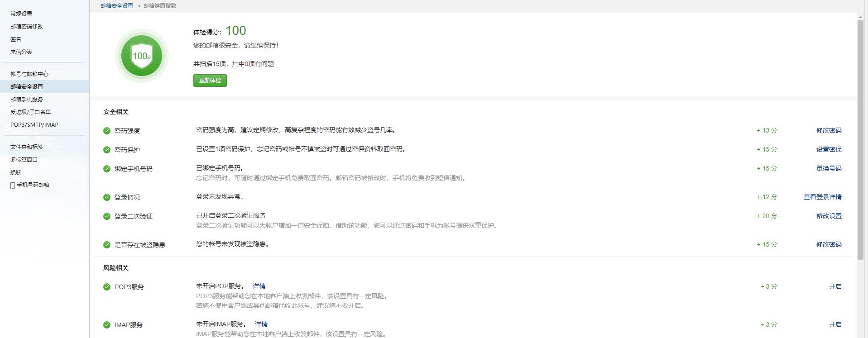Click the + 20 分 score text

(767, 216)
